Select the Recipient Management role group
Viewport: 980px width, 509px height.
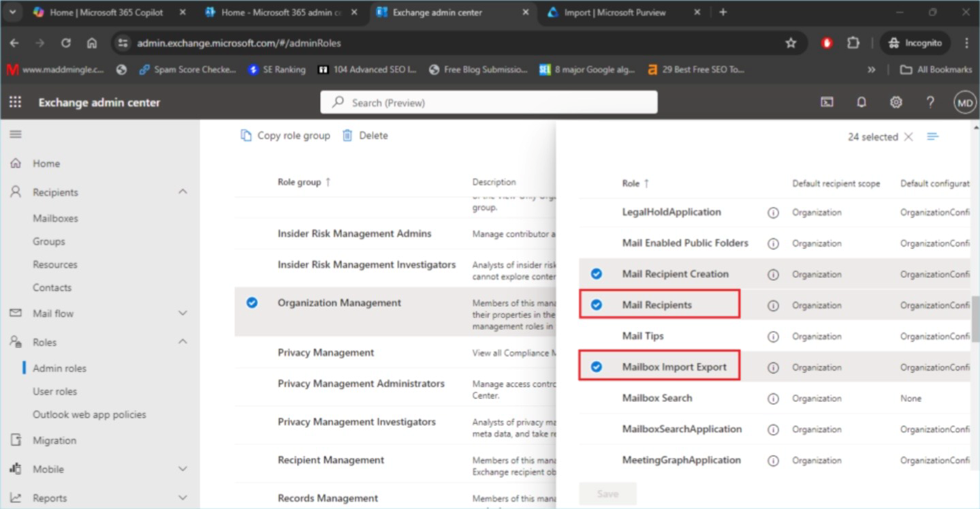(x=331, y=460)
